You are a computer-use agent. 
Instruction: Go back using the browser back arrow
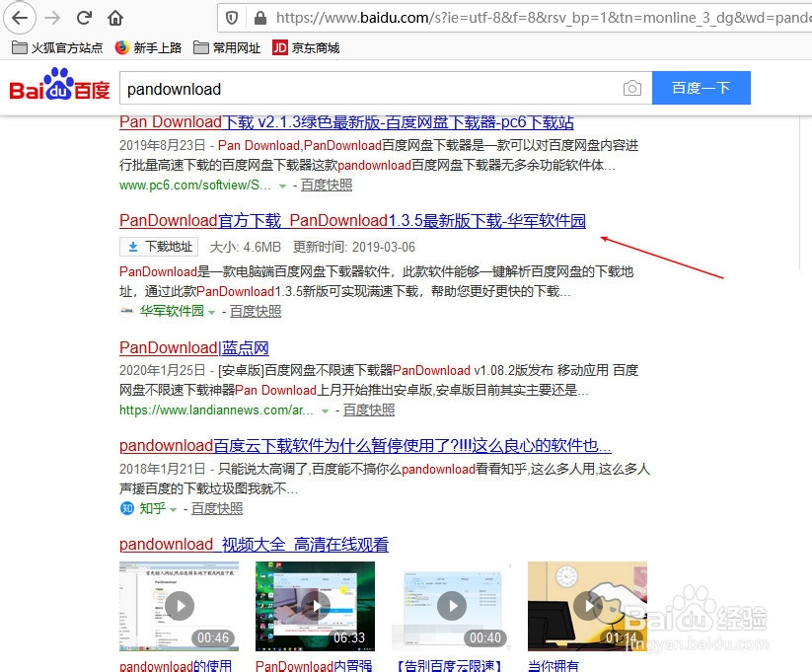click(20, 18)
